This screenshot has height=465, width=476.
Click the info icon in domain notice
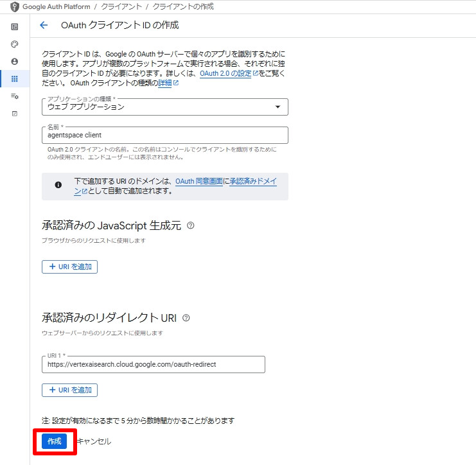pyautogui.click(x=58, y=185)
